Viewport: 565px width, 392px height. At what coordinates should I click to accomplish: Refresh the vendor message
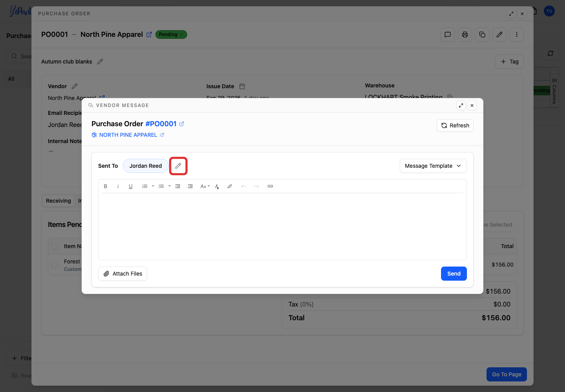(x=455, y=125)
